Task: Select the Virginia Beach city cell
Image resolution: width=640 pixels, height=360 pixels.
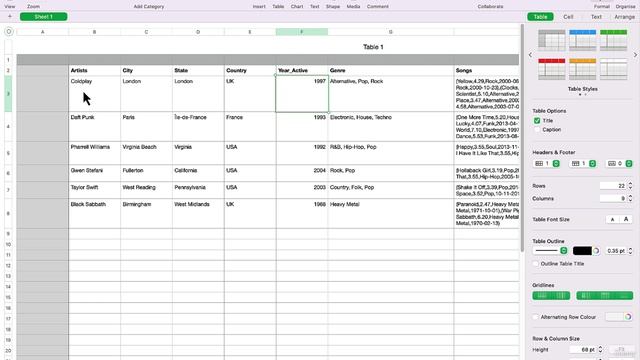Action: click(x=146, y=153)
